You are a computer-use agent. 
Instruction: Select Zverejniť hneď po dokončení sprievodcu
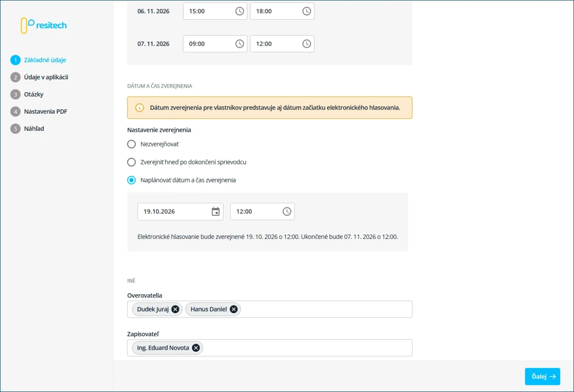point(132,162)
